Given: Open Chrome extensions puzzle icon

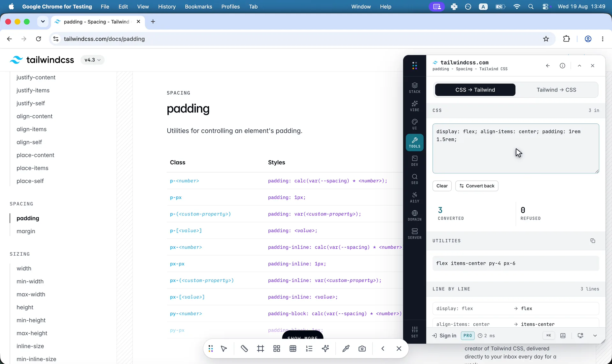Looking at the screenshot, I should (x=566, y=39).
